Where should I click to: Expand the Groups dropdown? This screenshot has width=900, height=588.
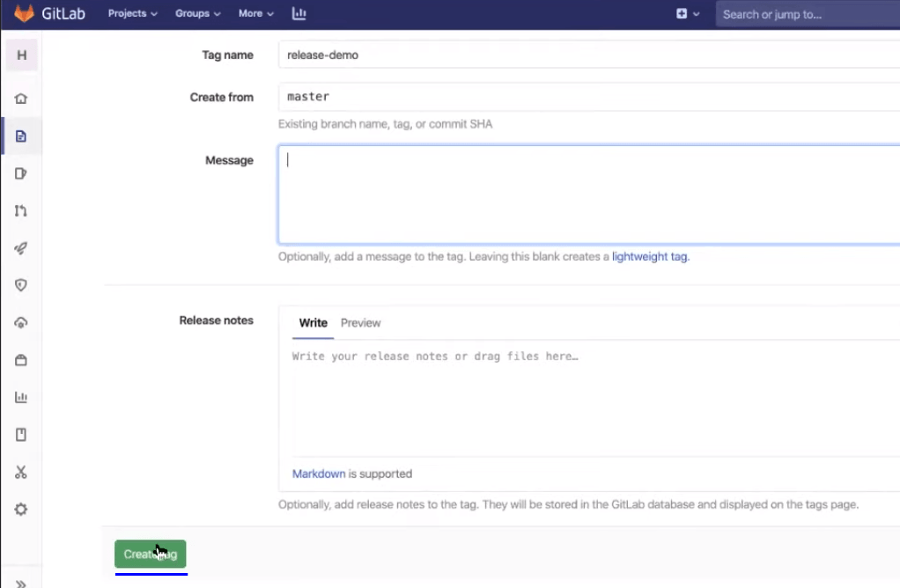pyautogui.click(x=196, y=13)
